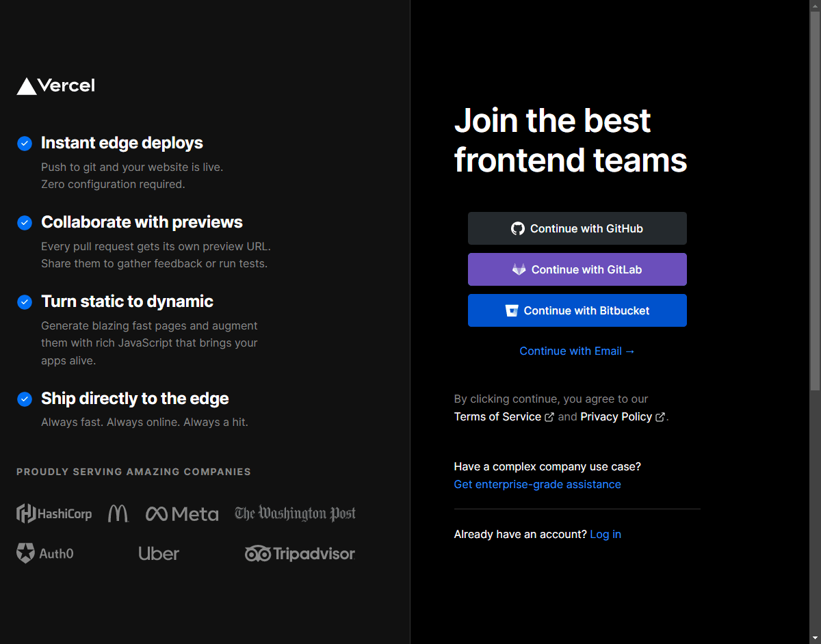Click the page's vertical scrollbar

pyautogui.click(x=815, y=322)
